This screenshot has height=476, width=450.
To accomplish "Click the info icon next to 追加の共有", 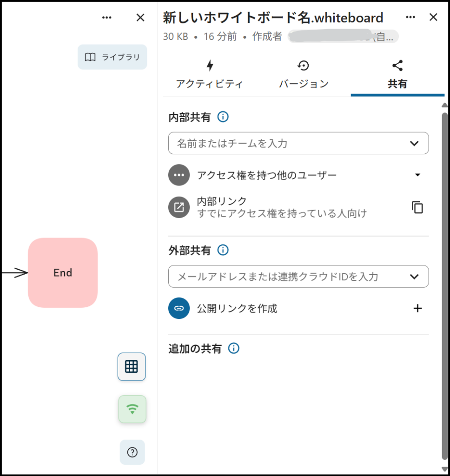I will (234, 349).
